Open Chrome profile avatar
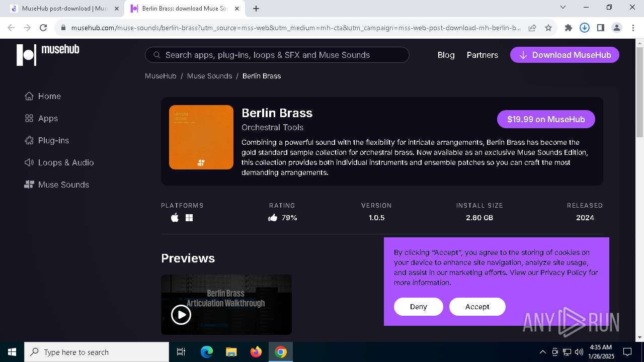The width and height of the screenshot is (644, 362). tap(617, 28)
